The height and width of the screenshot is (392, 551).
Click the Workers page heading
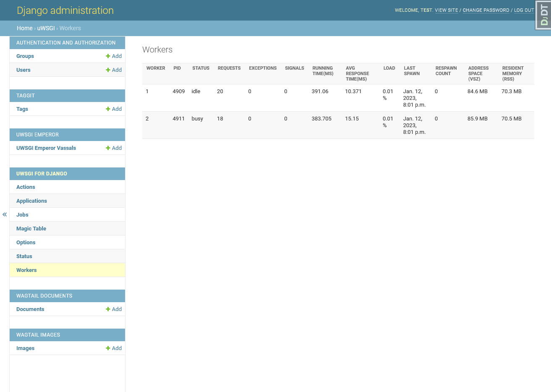(157, 50)
